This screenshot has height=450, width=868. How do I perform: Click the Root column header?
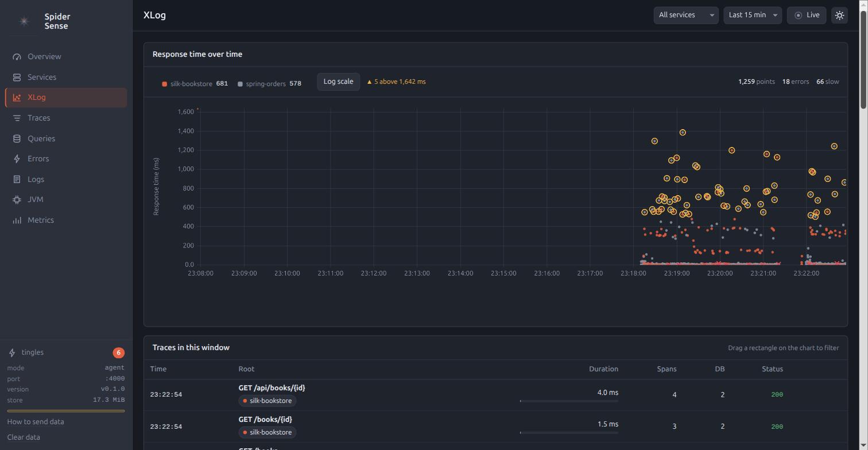click(x=246, y=369)
